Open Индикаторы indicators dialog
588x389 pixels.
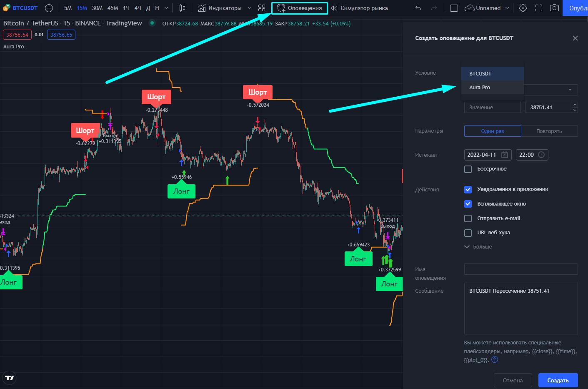(x=220, y=8)
